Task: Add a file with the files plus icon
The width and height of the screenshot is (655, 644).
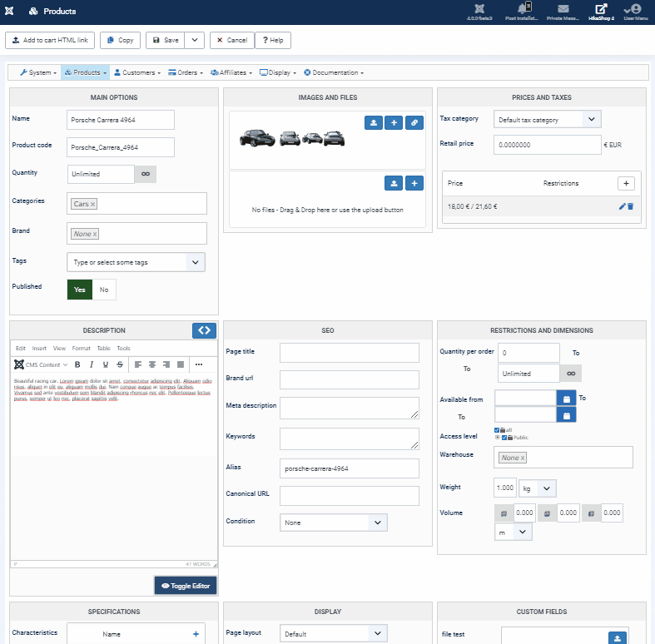Action: 414,183
